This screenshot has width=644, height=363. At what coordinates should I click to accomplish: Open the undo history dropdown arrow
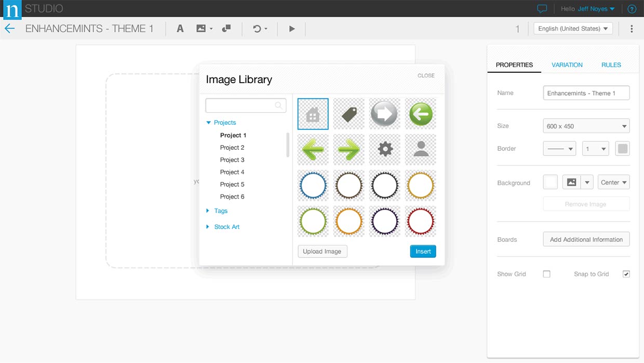click(266, 29)
